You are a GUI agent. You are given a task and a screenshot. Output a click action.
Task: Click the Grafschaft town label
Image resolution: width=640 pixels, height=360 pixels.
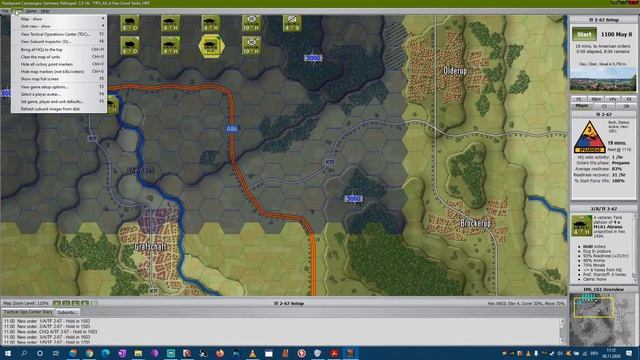click(x=150, y=247)
